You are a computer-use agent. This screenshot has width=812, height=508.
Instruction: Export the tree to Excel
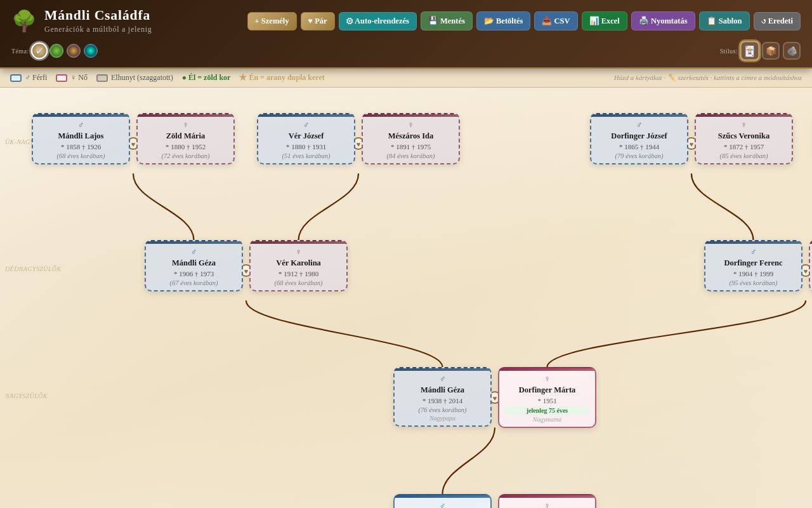[x=605, y=21]
